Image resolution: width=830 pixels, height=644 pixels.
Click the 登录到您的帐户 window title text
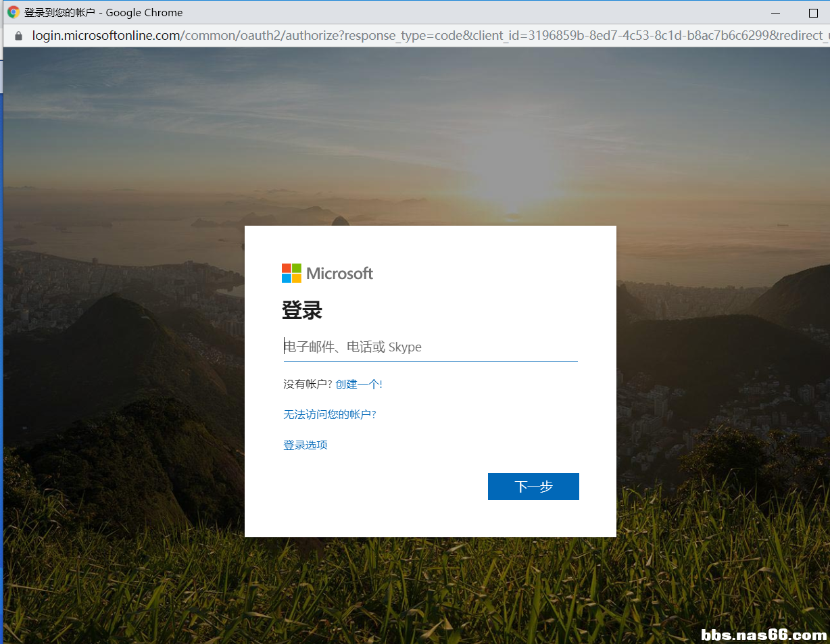(59, 12)
